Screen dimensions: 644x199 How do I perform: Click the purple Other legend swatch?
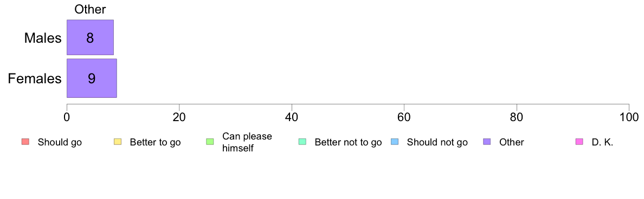[487, 142]
